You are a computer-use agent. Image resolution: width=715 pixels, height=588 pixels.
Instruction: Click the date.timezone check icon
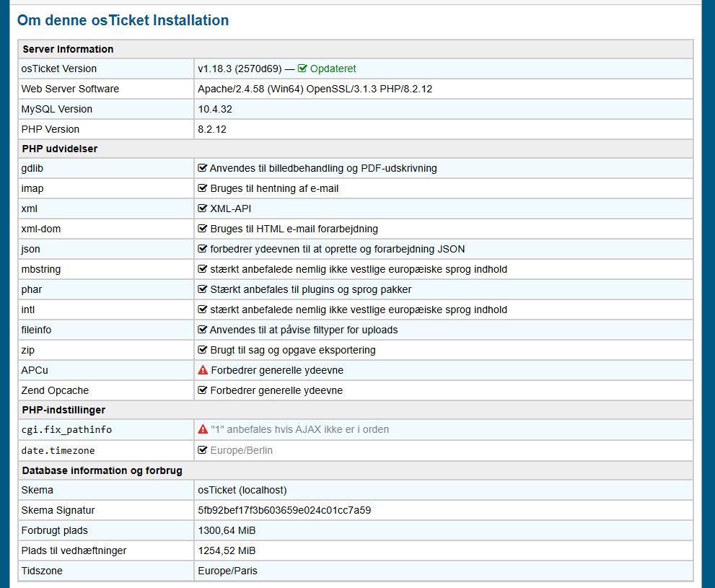(x=203, y=450)
